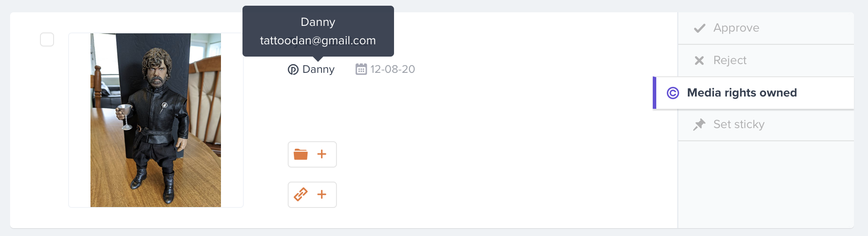Toggle Media rights owned option
This screenshot has width=868, height=236.
coord(753,93)
